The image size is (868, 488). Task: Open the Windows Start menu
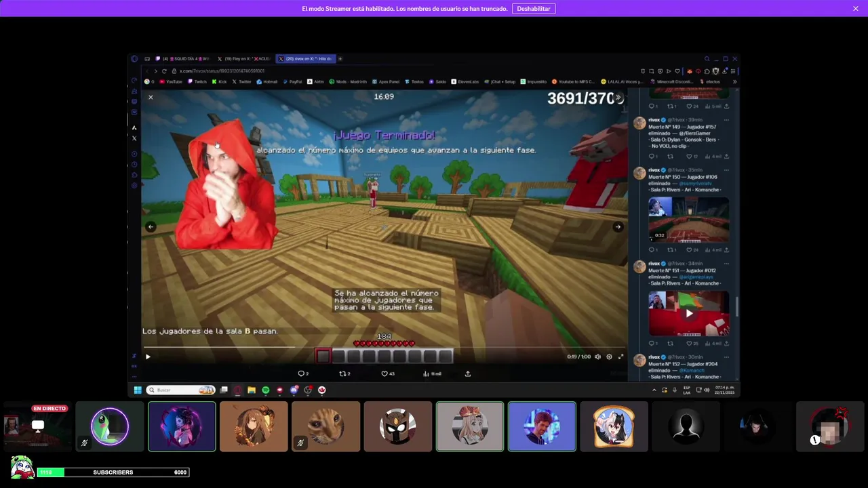(138, 390)
